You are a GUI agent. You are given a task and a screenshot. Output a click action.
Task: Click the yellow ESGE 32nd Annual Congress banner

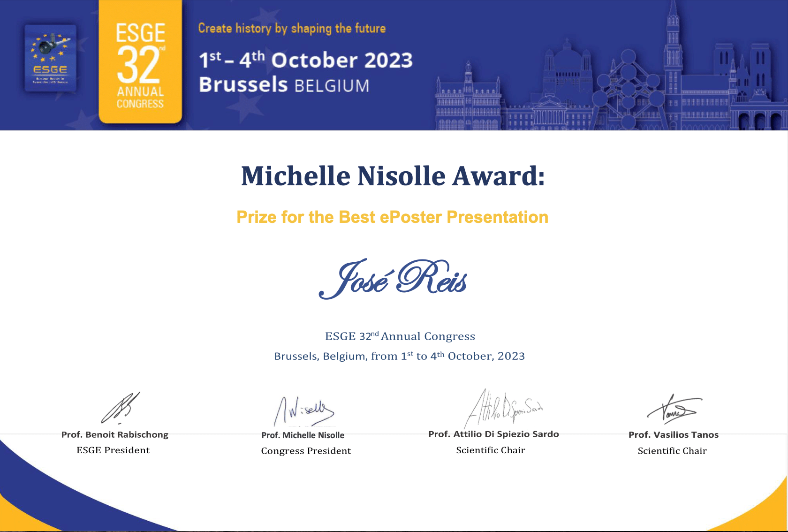pyautogui.click(x=140, y=62)
